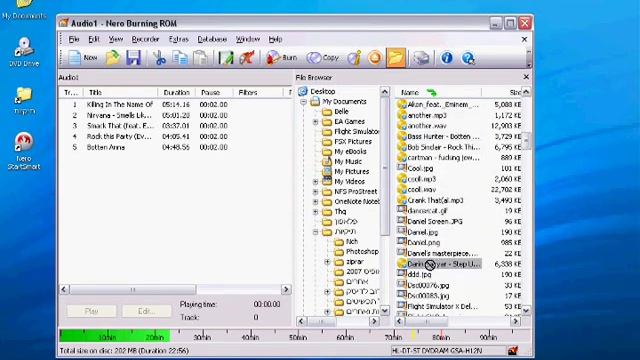The height and width of the screenshot is (360, 640).
Task: Open the Database menu
Action: click(x=212, y=39)
